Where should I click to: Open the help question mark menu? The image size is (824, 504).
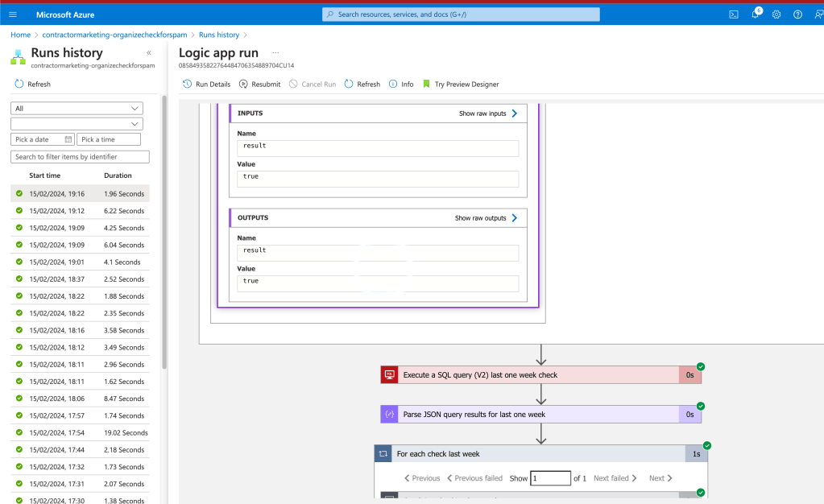tap(797, 14)
